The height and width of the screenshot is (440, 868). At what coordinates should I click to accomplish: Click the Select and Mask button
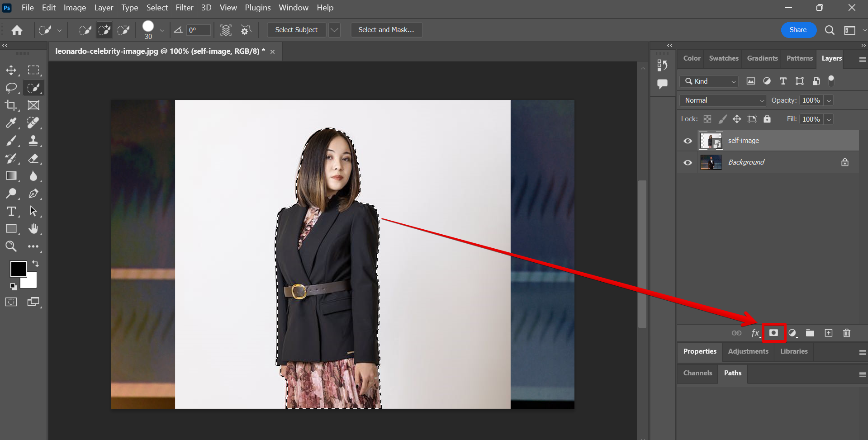[x=386, y=30]
